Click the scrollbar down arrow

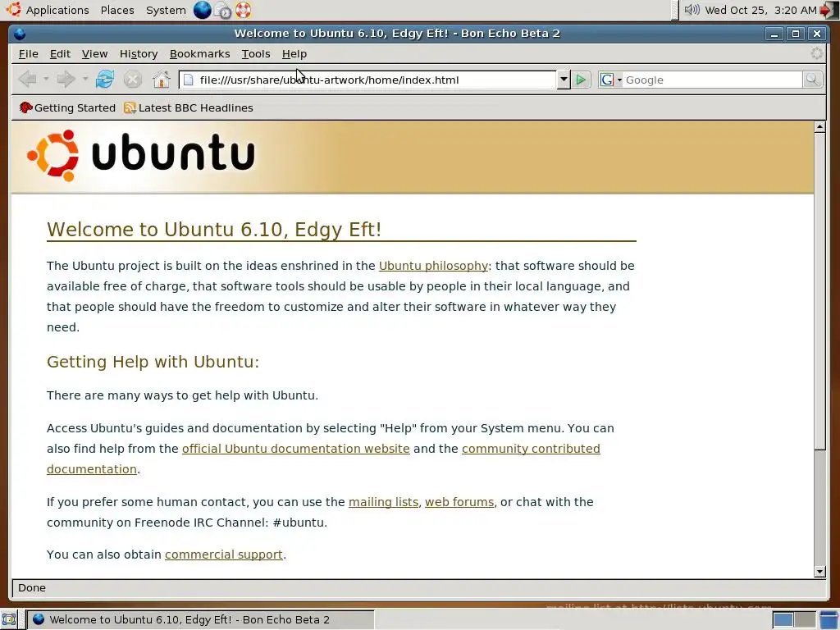(819, 572)
